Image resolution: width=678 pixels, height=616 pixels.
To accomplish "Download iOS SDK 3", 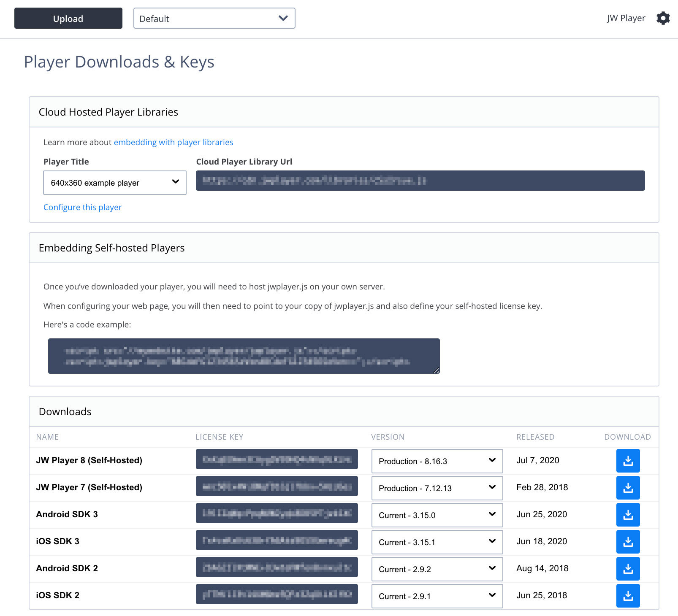I will [x=628, y=542].
